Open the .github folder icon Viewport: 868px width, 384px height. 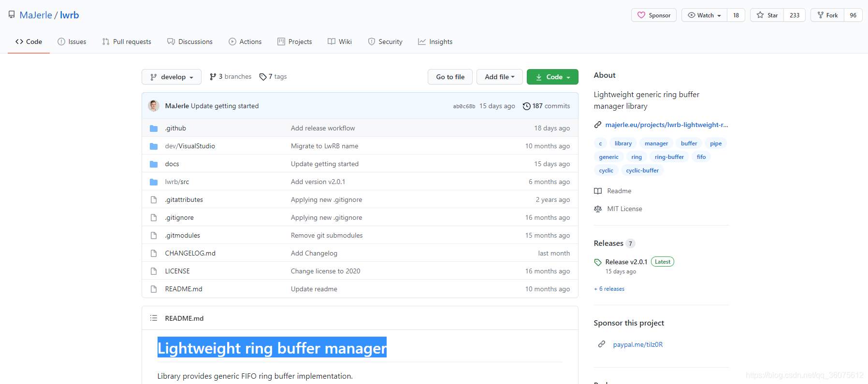point(154,128)
